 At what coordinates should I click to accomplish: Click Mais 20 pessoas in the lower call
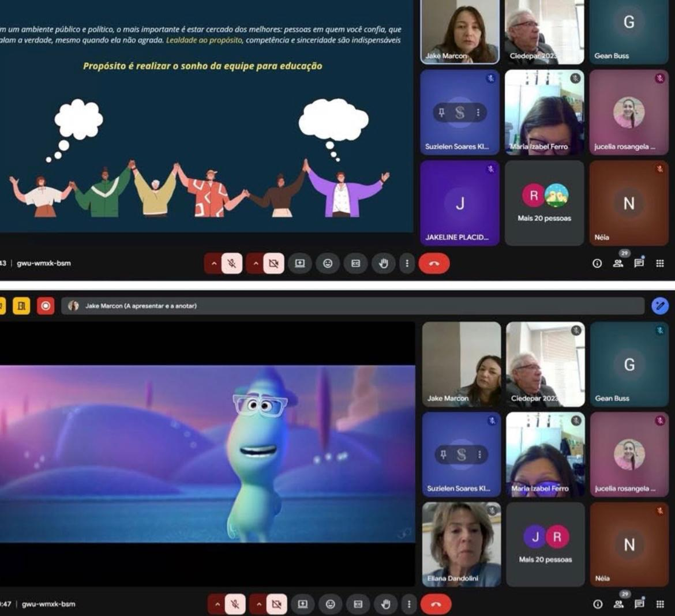point(545,544)
